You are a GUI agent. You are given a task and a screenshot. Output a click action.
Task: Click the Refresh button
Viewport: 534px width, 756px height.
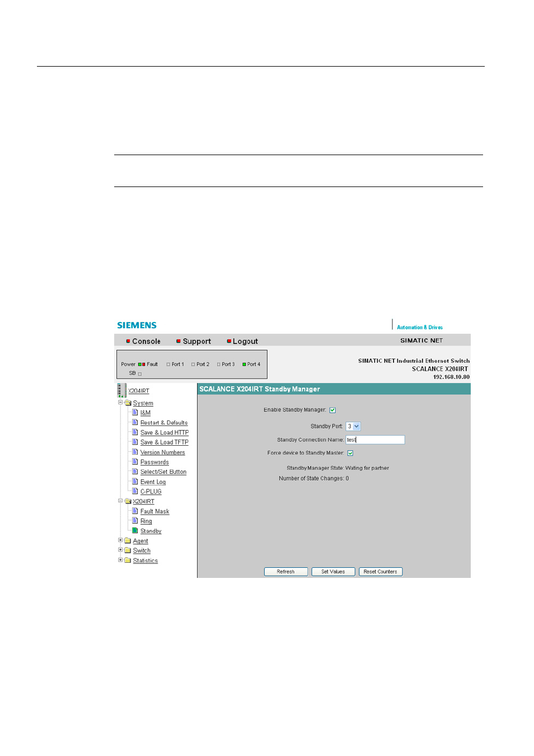click(285, 572)
